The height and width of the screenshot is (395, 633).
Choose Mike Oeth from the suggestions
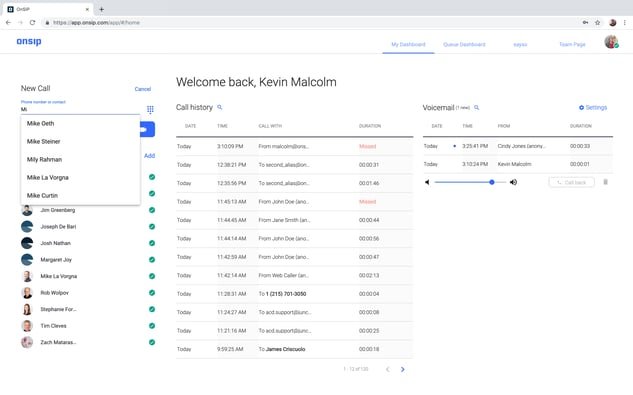pos(80,124)
